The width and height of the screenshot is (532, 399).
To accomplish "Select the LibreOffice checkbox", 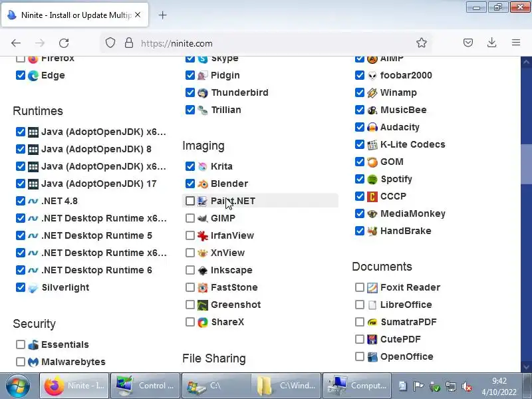I will 360,305.
